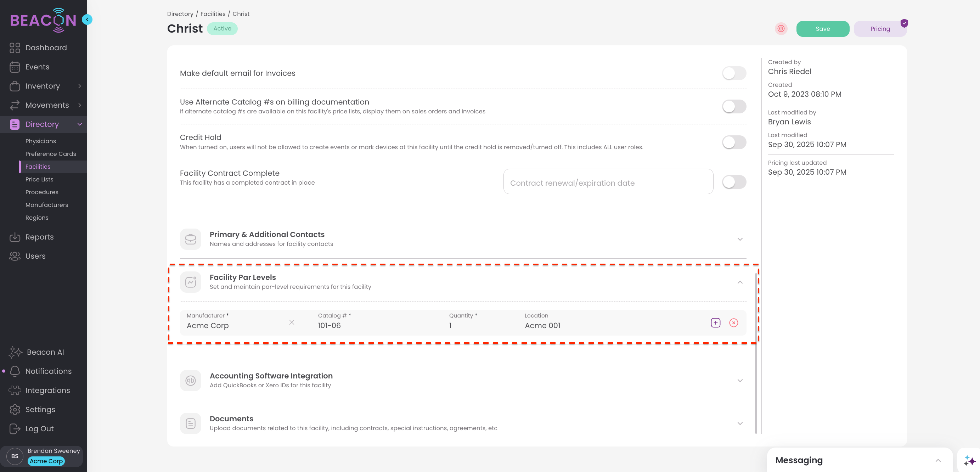
Task: Open the Notifications bell item
Action: [x=48, y=371]
